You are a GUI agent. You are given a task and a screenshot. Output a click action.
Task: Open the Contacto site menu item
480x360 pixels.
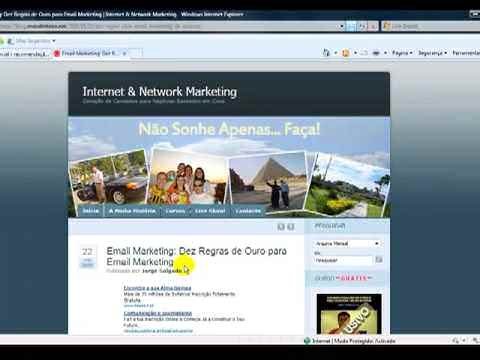pos(248,211)
